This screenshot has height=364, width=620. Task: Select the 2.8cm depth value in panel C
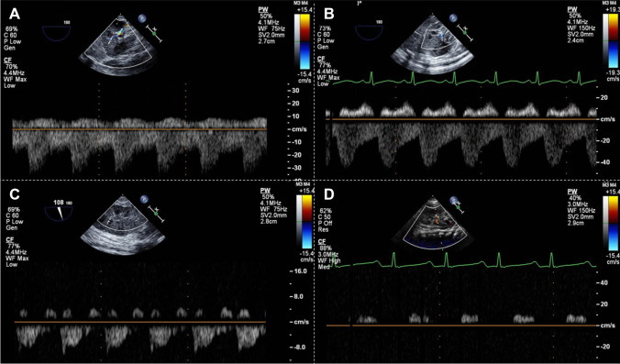tap(269, 221)
